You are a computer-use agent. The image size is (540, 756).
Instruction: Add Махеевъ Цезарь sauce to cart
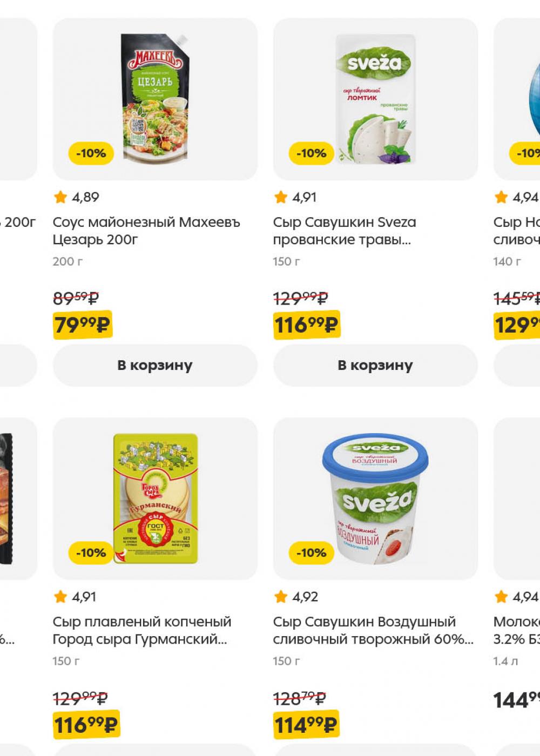[x=155, y=366]
